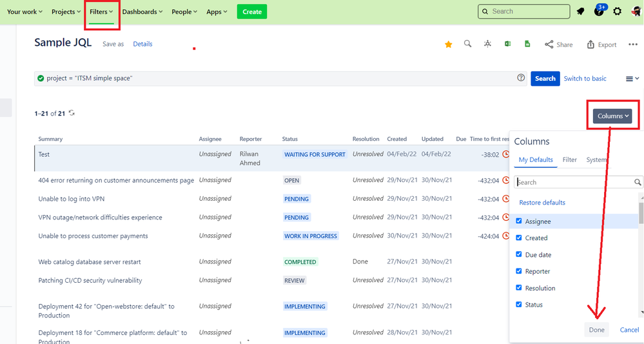Click the green Create button
644x344 pixels.
(251, 12)
